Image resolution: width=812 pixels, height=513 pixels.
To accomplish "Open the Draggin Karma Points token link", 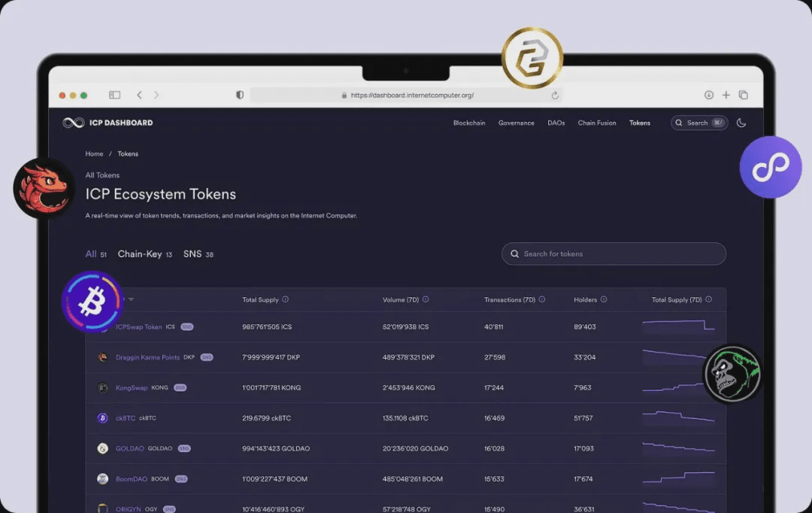I will tap(149, 357).
